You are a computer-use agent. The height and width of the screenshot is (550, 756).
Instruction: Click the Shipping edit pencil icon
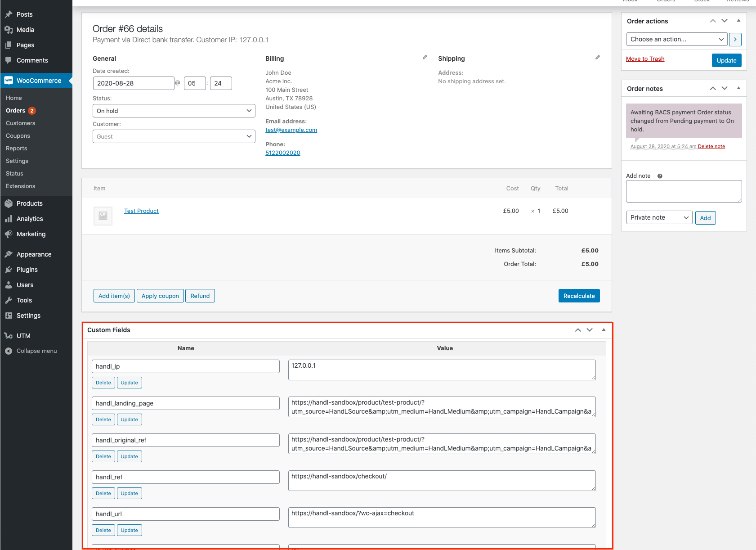(x=597, y=58)
